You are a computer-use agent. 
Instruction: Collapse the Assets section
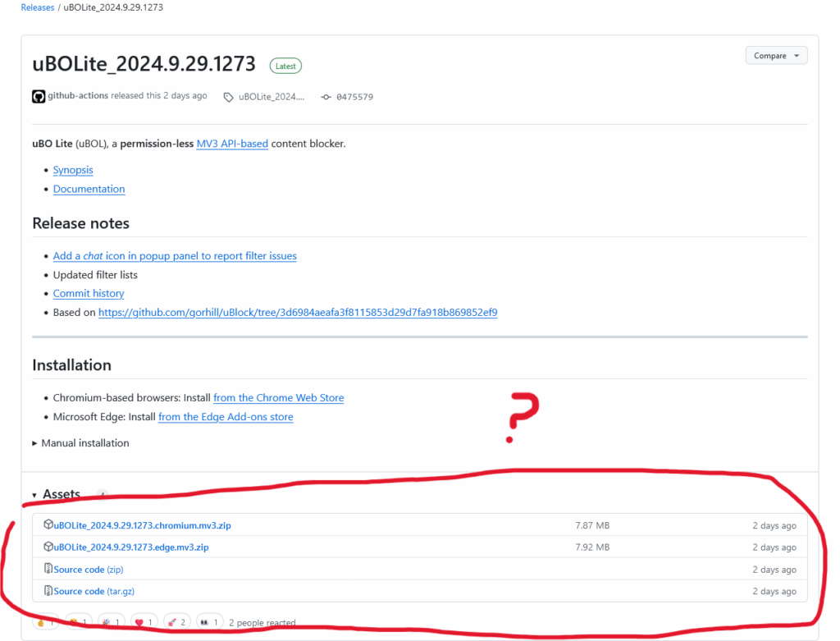click(57, 494)
